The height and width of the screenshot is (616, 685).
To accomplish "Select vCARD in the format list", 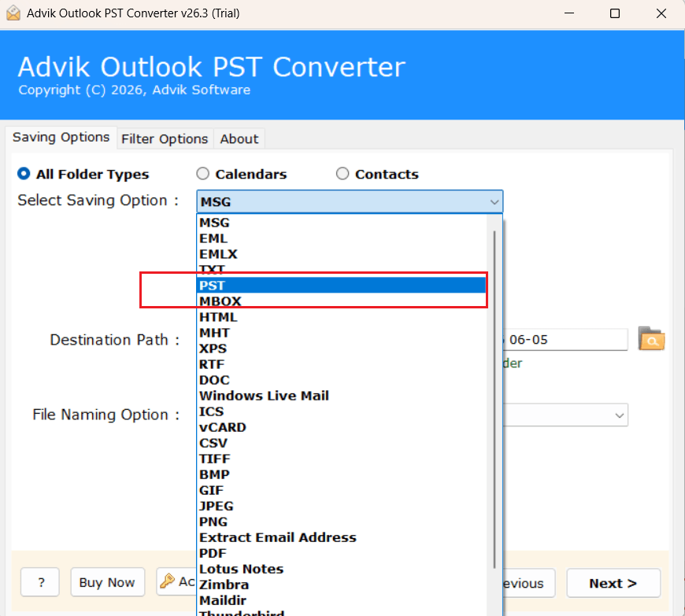I will pyautogui.click(x=342, y=427).
